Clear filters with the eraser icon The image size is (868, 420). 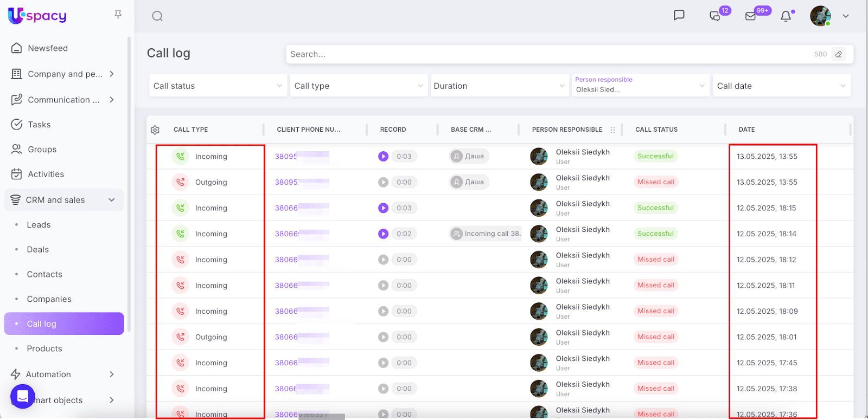click(839, 54)
